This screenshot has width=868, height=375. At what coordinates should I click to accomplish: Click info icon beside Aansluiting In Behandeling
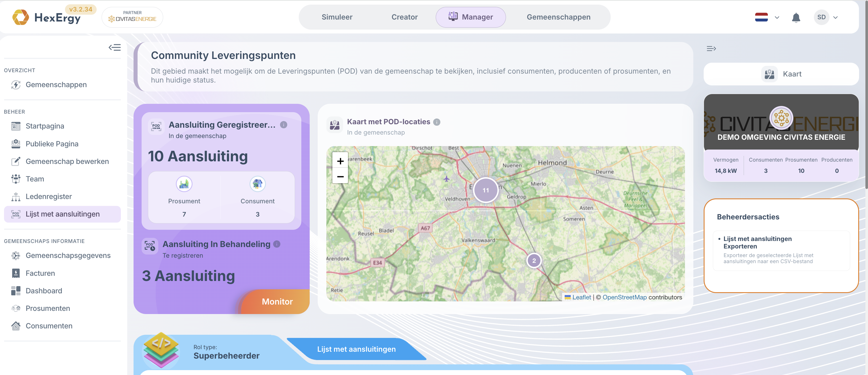277,244
